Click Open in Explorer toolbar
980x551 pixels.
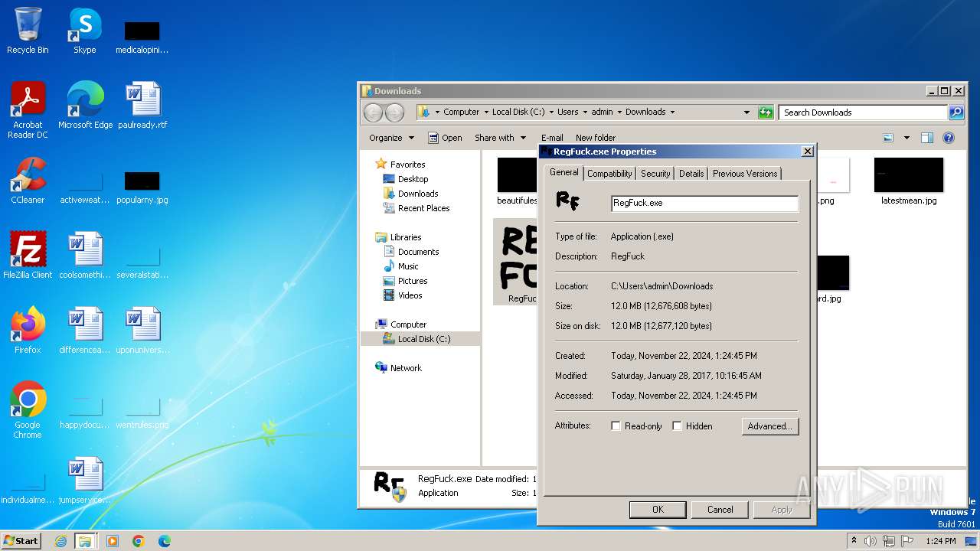(x=445, y=138)
